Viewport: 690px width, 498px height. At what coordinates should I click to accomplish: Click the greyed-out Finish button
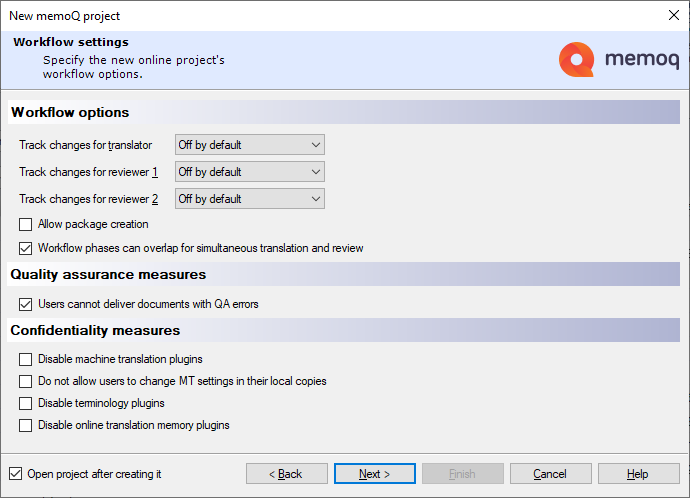[x=463, y=474]
